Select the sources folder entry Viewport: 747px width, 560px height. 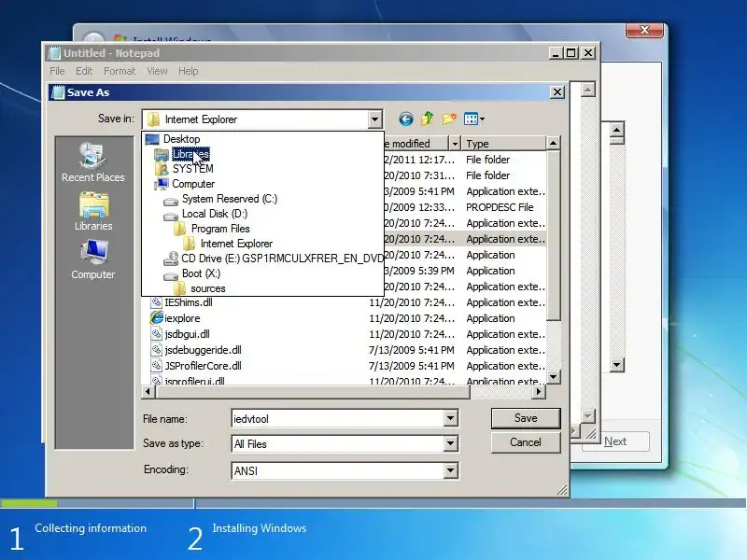coord(207,288)
